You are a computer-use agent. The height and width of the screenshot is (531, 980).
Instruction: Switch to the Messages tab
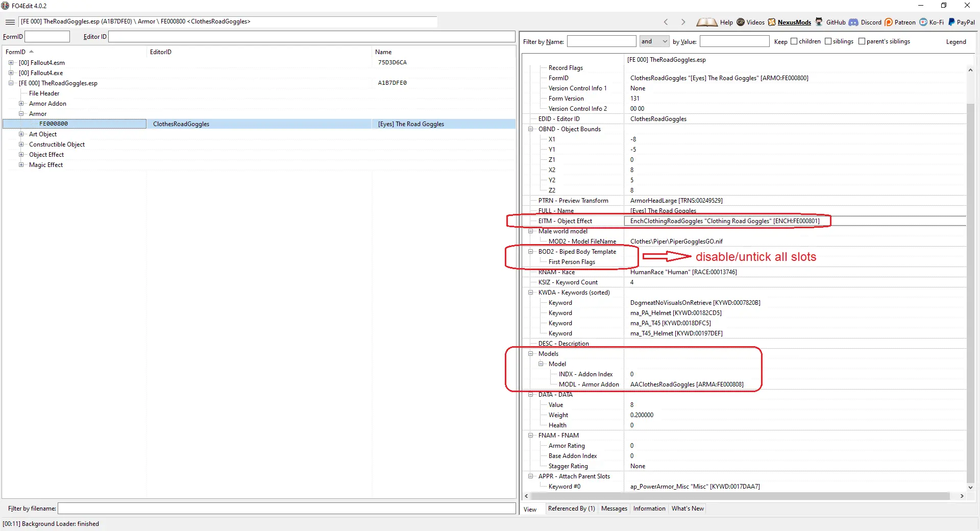coord(614,509)
